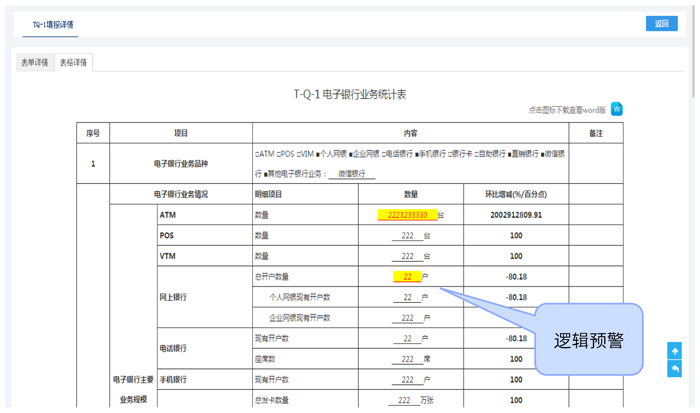Toggle the 微信银行 checkbox
The image size is (700, 413).
tap(543, 154)
